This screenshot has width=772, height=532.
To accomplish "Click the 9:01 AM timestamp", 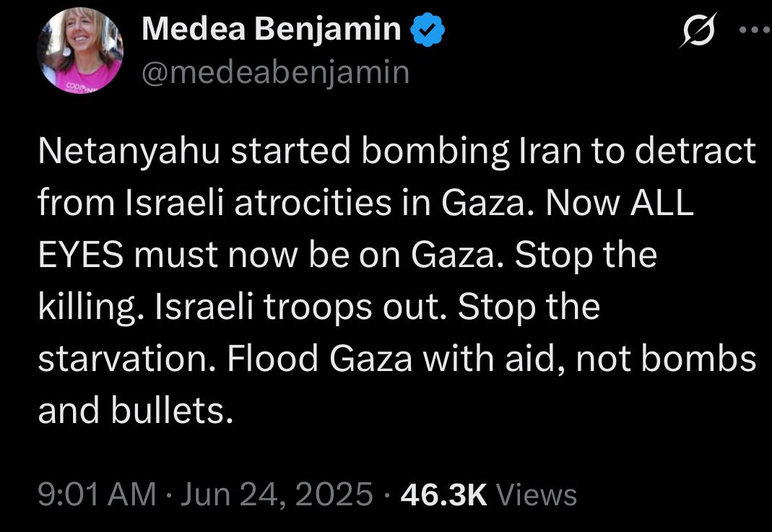I will [97, 494].
